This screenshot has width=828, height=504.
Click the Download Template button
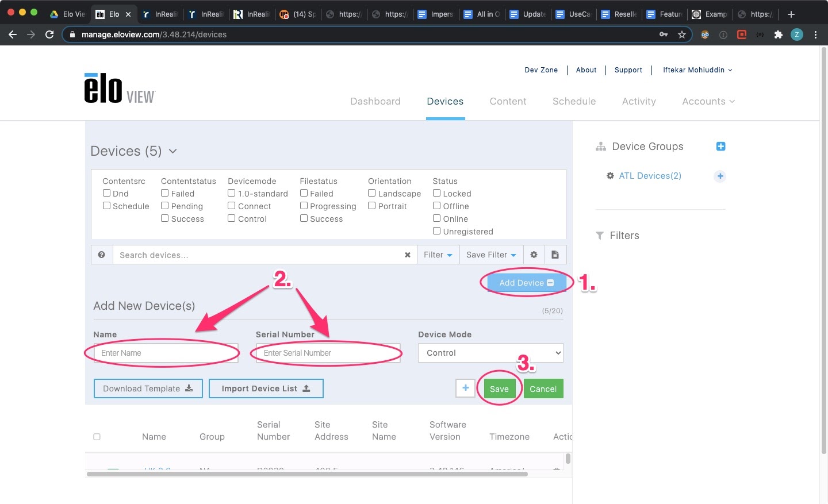(x=148, y=388)
